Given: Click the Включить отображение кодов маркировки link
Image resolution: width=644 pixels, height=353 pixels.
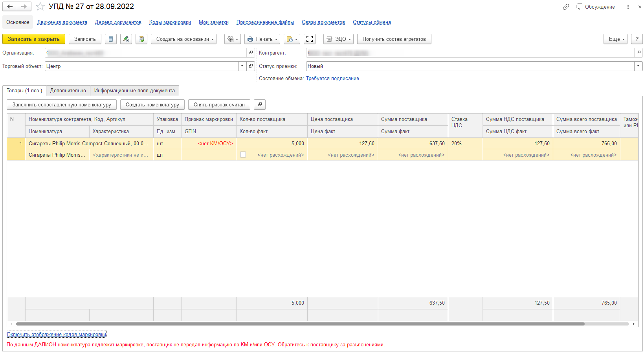Looking at the screenshot, I should (57, 335).
